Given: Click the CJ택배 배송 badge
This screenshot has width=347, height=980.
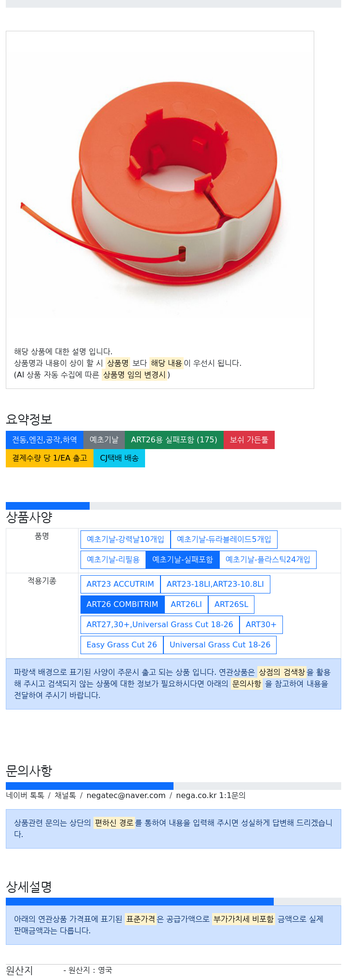Looking at the screenshot, I should (x=119, y=458).
